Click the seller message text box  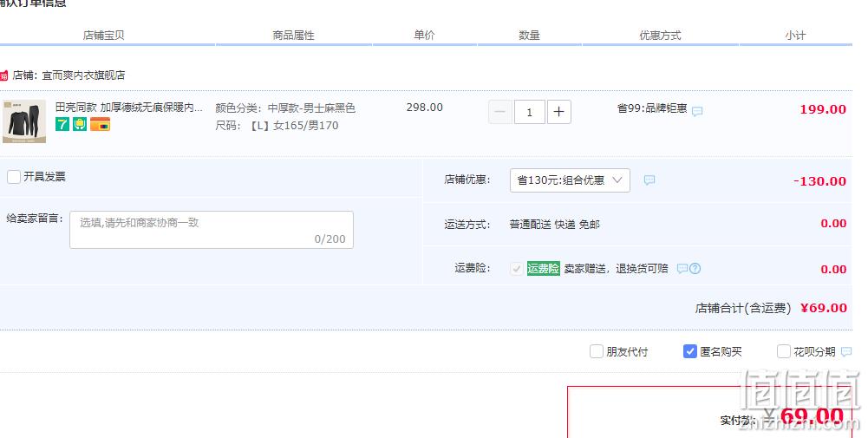click(212, 230)
